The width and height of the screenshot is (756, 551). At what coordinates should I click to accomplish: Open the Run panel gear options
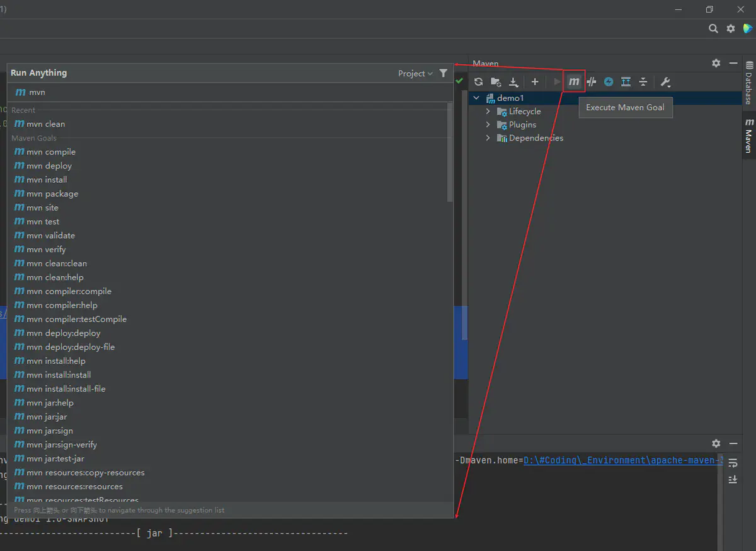tap(716, 443)
